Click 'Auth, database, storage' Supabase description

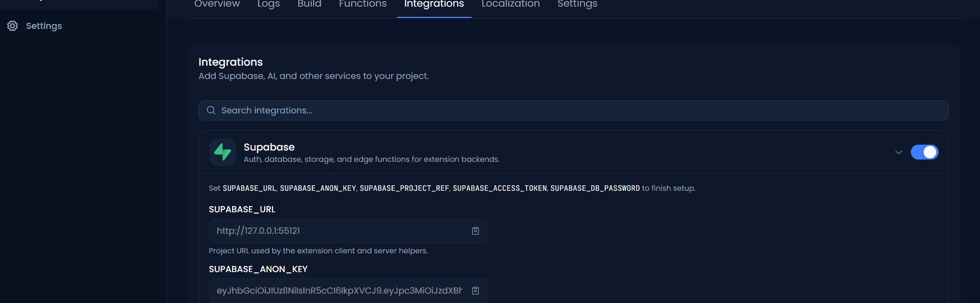point(372,159)
